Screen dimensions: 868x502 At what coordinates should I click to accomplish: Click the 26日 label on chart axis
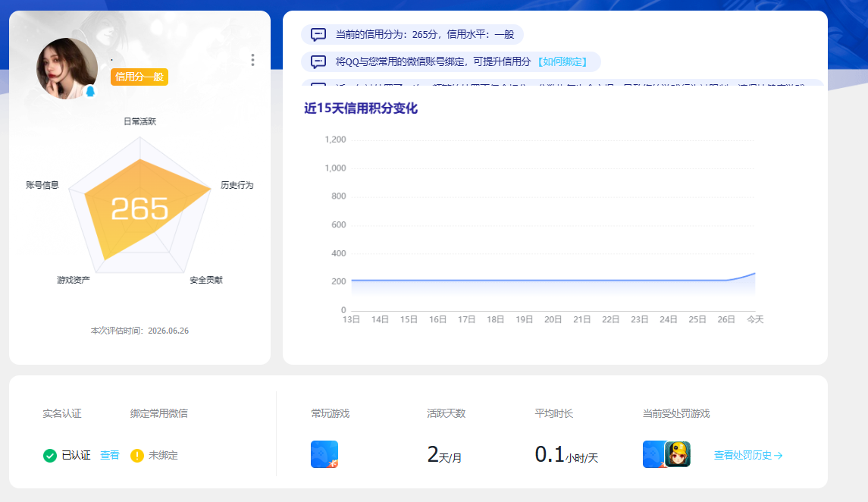726,319
